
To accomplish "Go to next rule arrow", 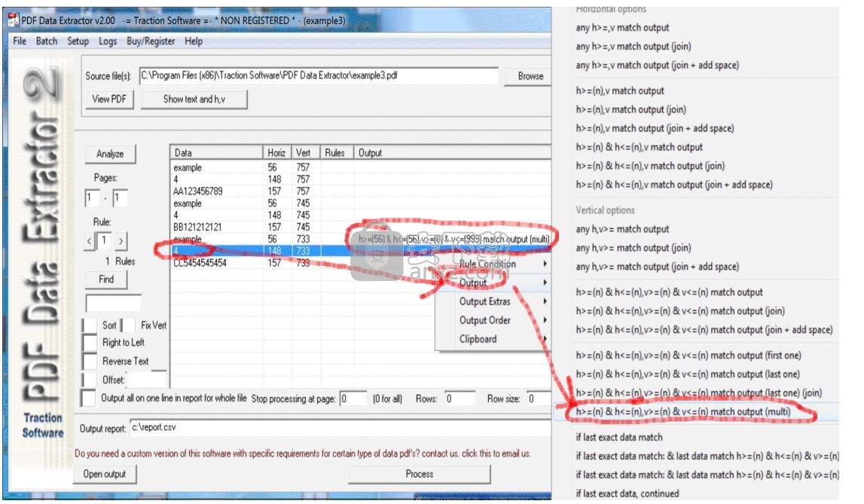I will (121, 241).
